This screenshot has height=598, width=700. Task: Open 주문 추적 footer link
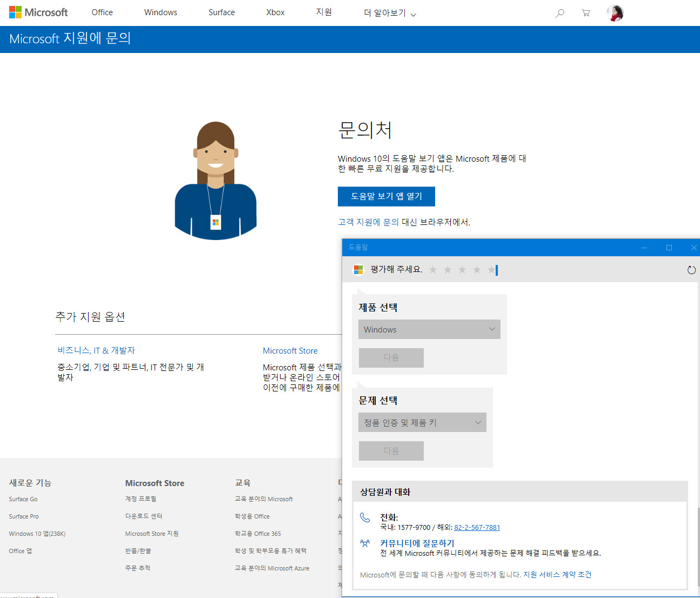pyautogui.click(x=138, y=568)
